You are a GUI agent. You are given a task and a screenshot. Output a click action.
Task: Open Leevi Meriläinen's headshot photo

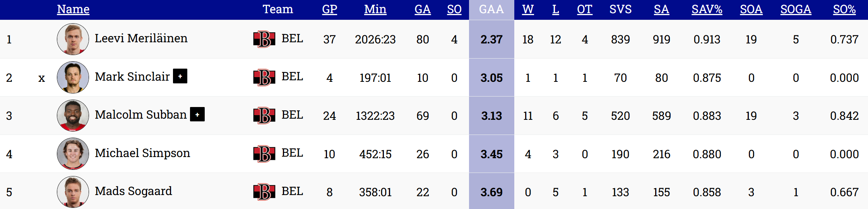[73, 39]
